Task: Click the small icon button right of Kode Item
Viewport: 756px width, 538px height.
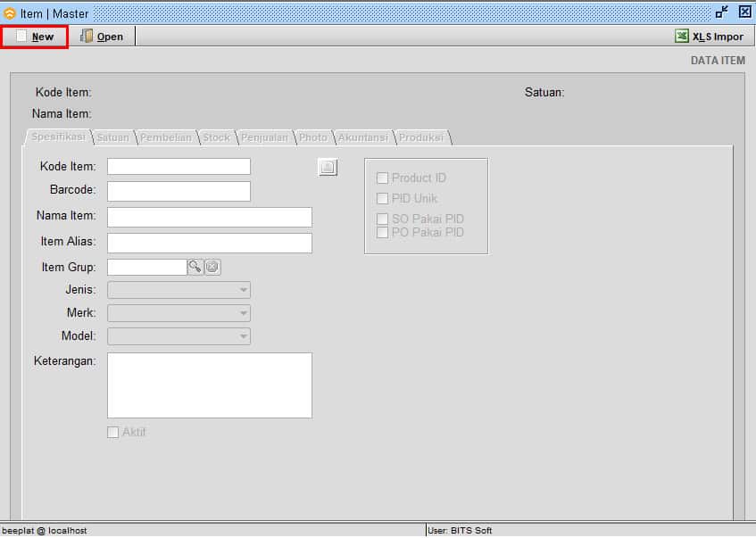Action: [x=328, y=167]
